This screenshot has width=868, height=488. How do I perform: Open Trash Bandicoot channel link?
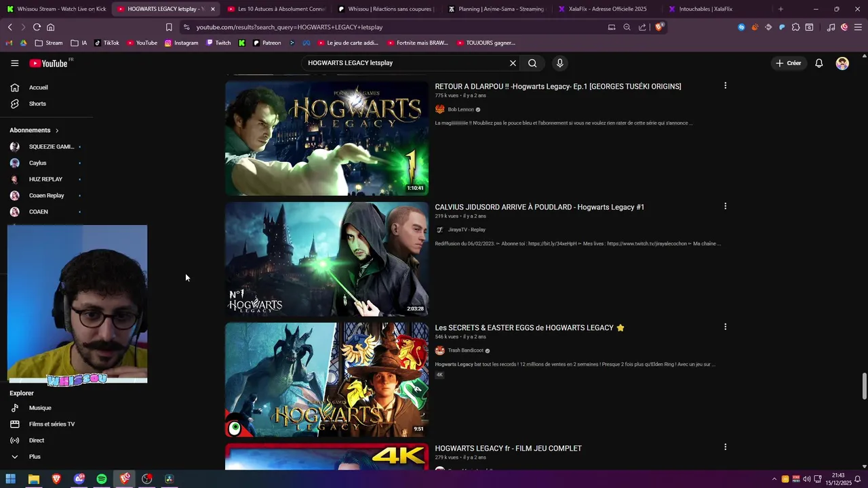point(465,350)
